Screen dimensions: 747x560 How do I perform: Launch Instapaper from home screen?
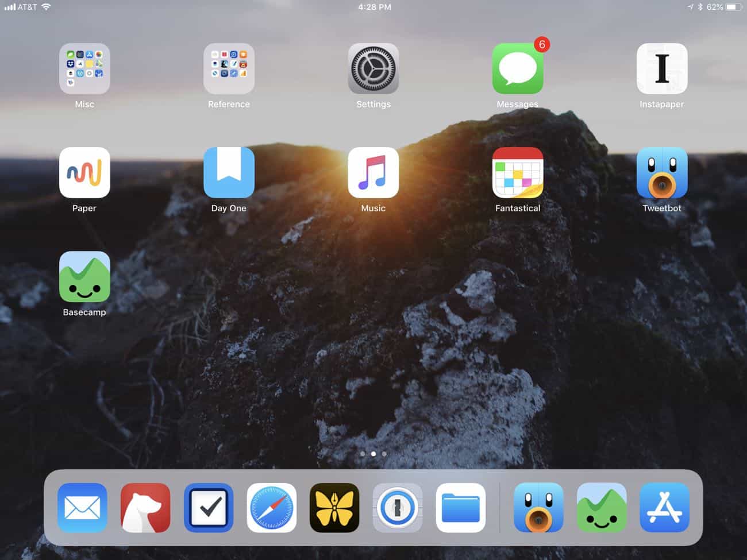(x=662, y=68)
